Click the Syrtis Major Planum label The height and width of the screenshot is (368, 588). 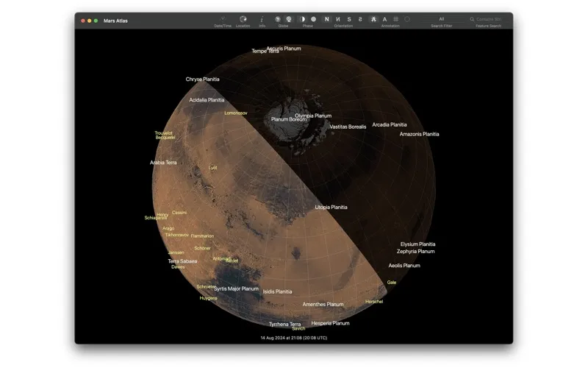236,289
